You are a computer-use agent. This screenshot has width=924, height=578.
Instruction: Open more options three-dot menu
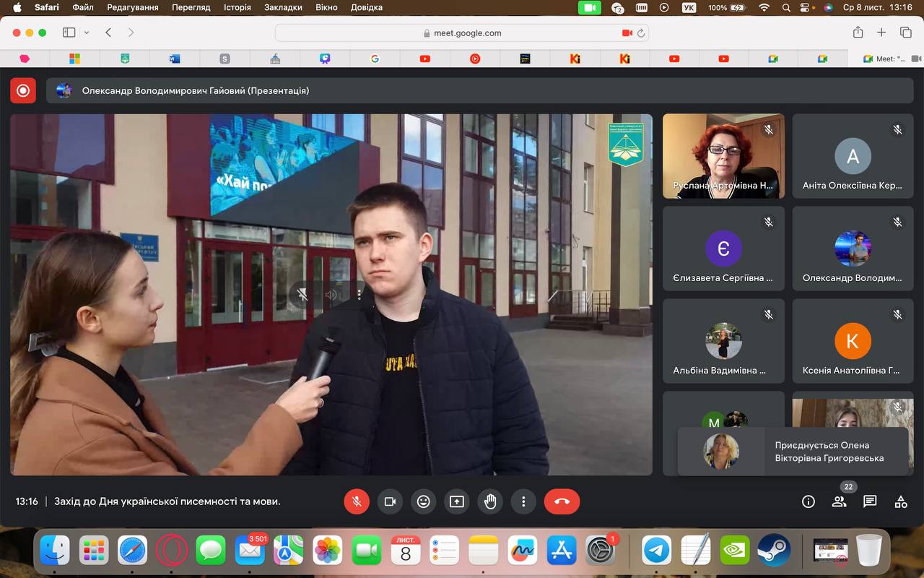[x=523, y=501]
